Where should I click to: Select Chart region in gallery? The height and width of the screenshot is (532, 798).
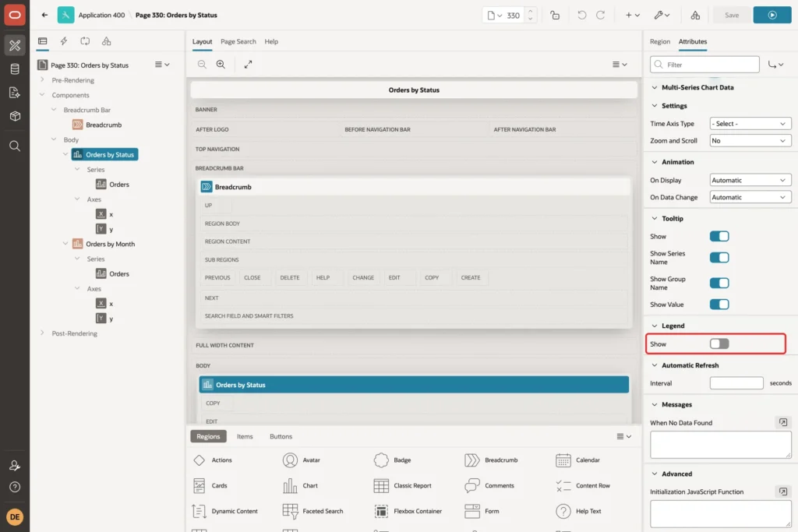[301, 486]
